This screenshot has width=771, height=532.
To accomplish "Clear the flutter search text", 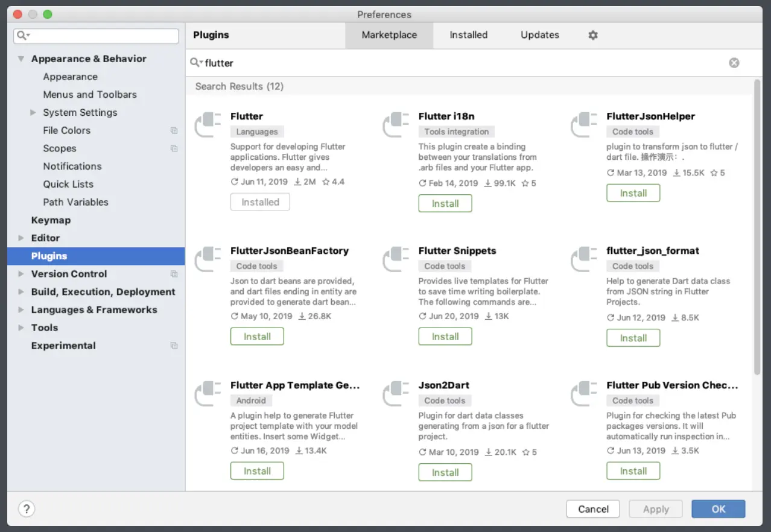I will pyautogui.click(x=734, y=63).
